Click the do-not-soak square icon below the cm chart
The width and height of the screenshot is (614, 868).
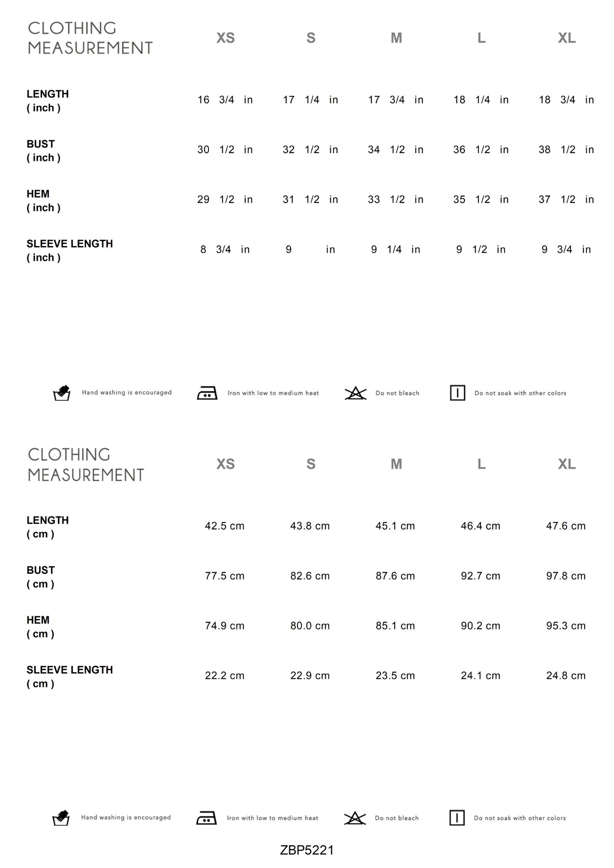tap(457, 818)
